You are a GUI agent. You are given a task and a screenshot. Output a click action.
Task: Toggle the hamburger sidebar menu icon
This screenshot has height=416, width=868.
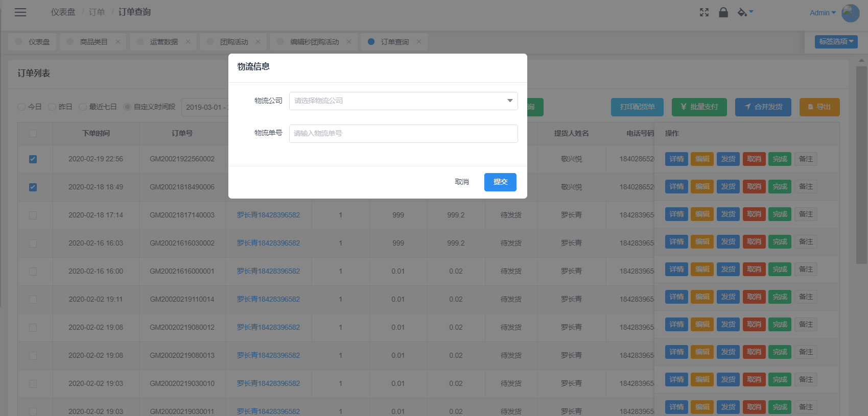20,12
